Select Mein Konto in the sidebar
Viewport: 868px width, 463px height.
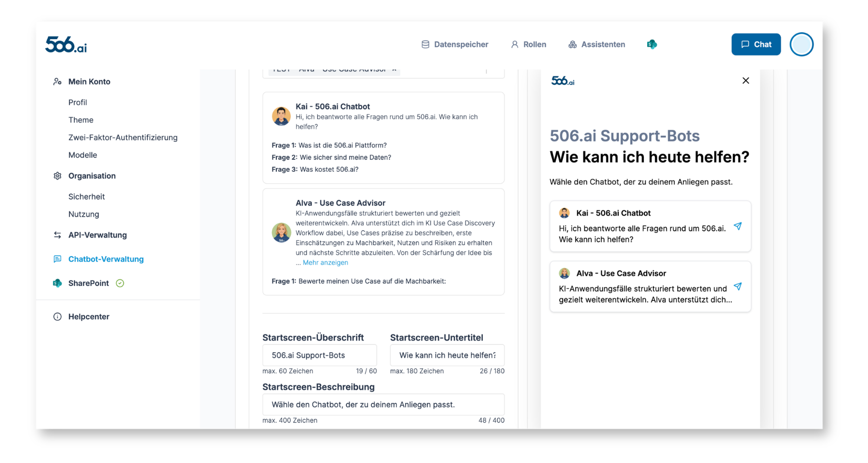pyautogui.click(x=89, y=82)
